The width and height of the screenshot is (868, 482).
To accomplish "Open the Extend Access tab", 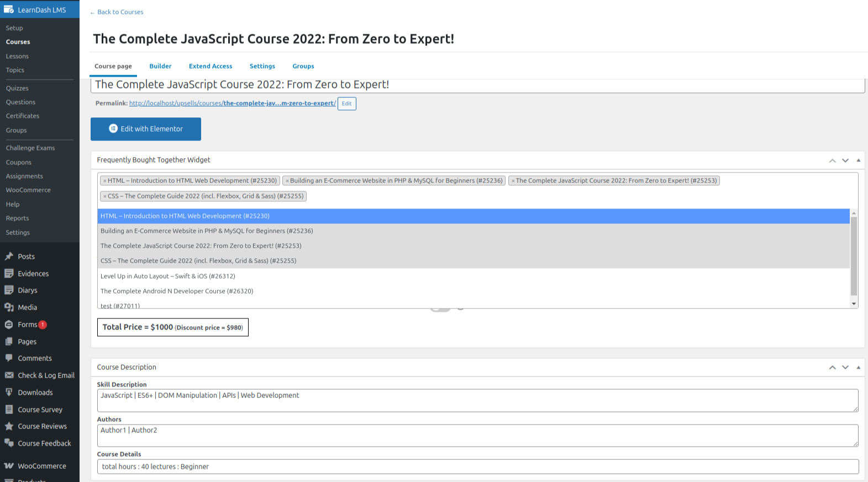I will [211, 66].
